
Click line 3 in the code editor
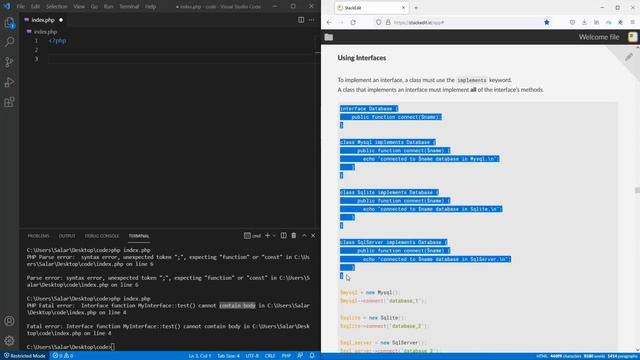point(180,59)
